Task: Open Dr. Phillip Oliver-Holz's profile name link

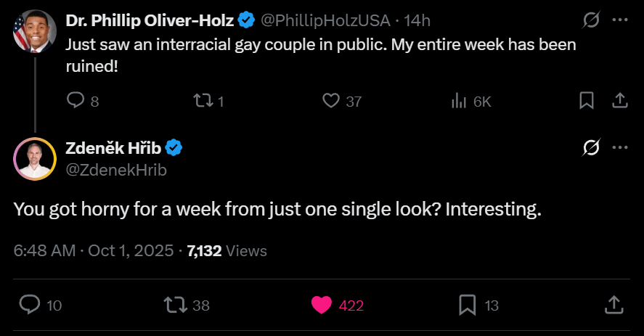Action: click(x=149, y=20)
